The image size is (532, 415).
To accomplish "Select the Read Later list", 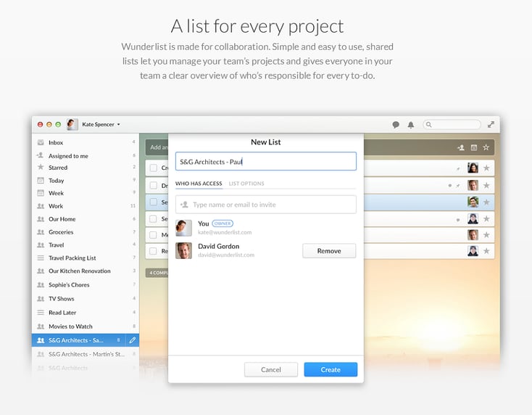I will click(86, 313).
